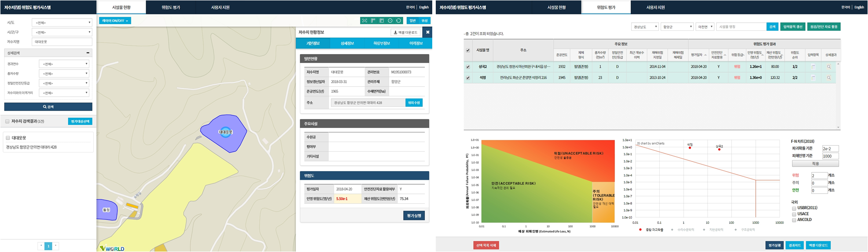Viewport: 868px width, 252px height.
Task: Open detail result magnifier for 상곡2 row
Action: [829, 67]
